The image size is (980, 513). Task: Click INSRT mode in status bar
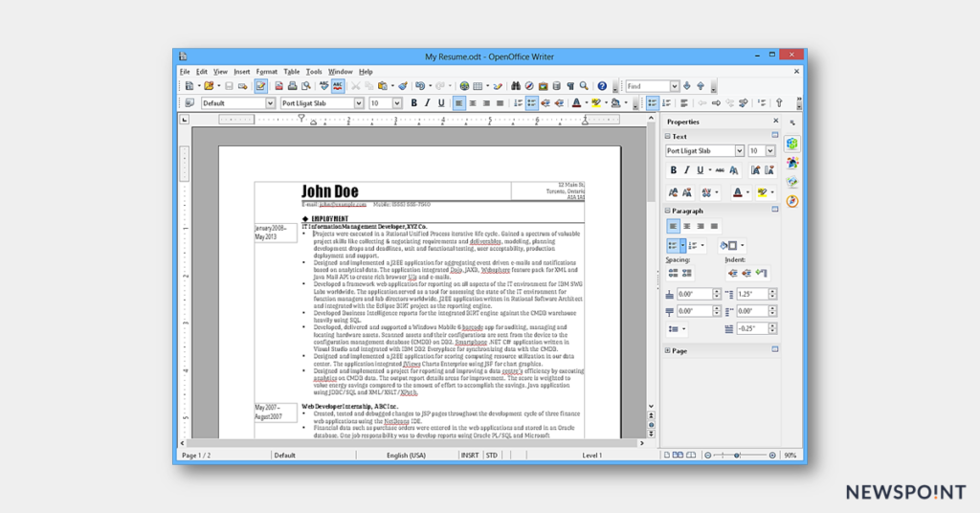click(x=469, y=455)
